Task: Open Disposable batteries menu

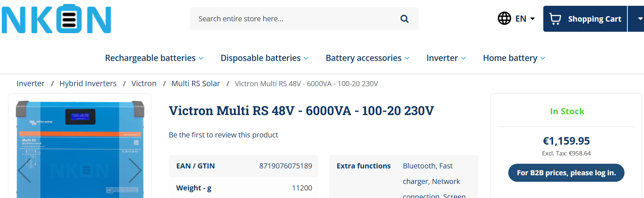Action: (x=264, y=58)
